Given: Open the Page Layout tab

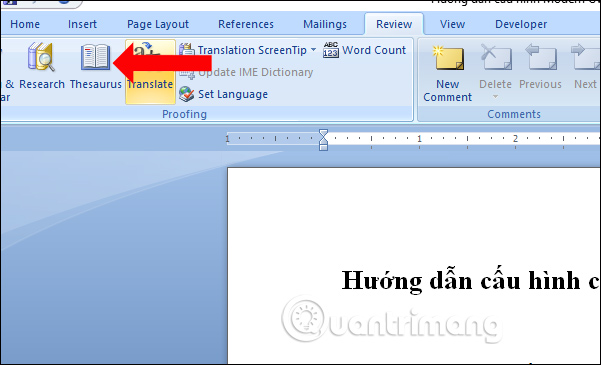Looking at the screenshot, I should coord(158,25).
